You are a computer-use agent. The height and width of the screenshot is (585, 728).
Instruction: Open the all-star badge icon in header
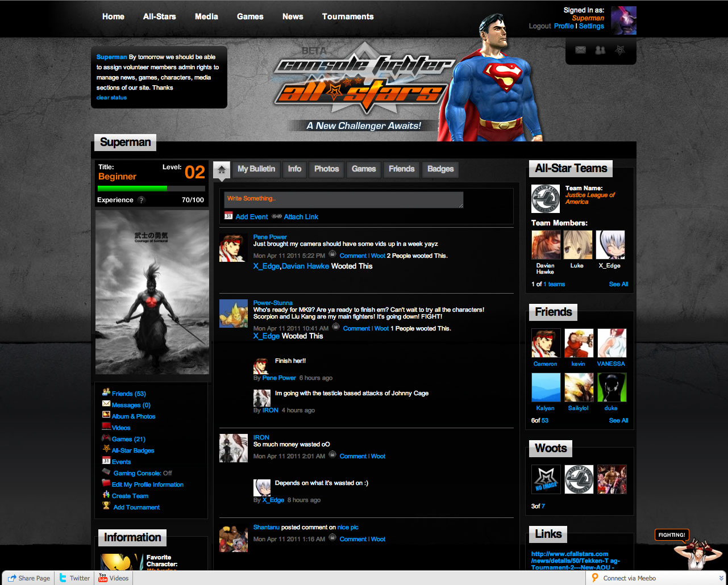point(621,50)
